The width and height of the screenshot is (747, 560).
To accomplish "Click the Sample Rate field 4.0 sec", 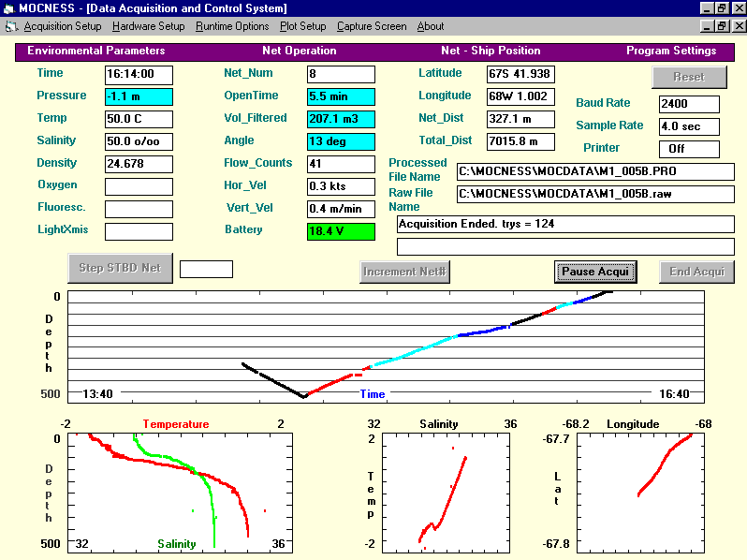I will point(689,126).
